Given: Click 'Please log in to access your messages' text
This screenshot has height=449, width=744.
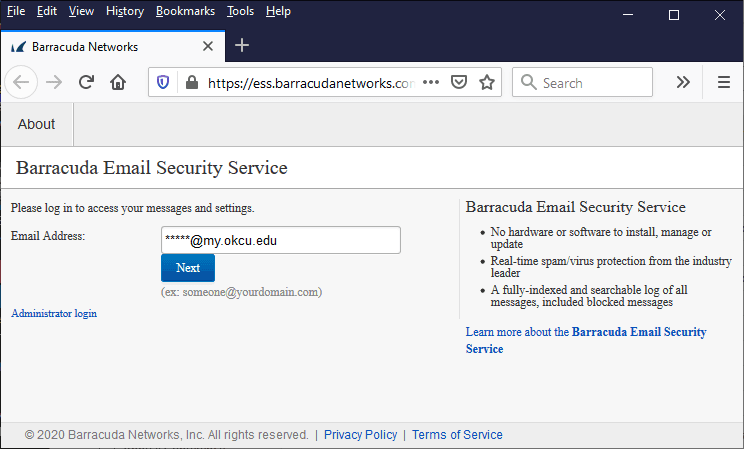Looking at the screenshot, I should pyautogui.click(x=132, y=208).
